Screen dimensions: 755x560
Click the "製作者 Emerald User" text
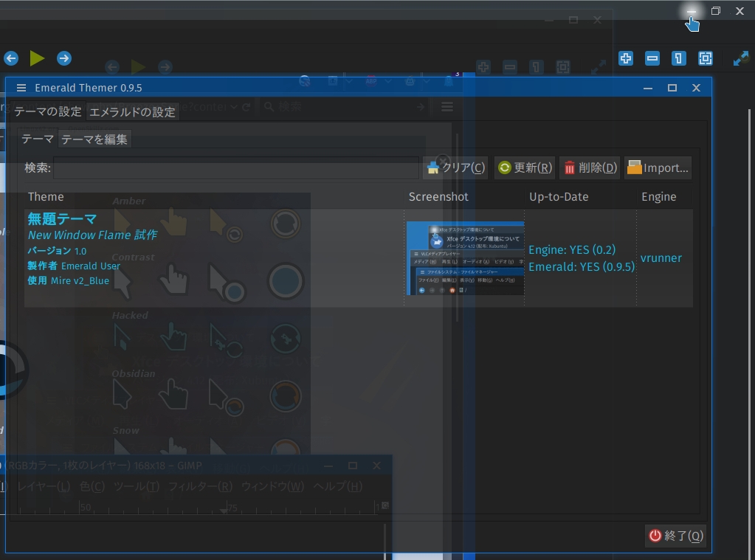click(x=74, y=266)
